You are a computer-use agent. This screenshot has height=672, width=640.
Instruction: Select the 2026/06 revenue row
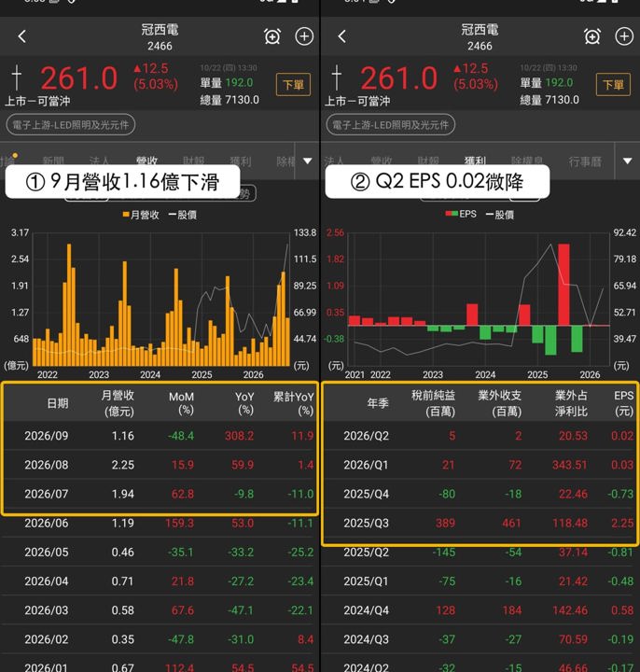click(x=160, y=523)
